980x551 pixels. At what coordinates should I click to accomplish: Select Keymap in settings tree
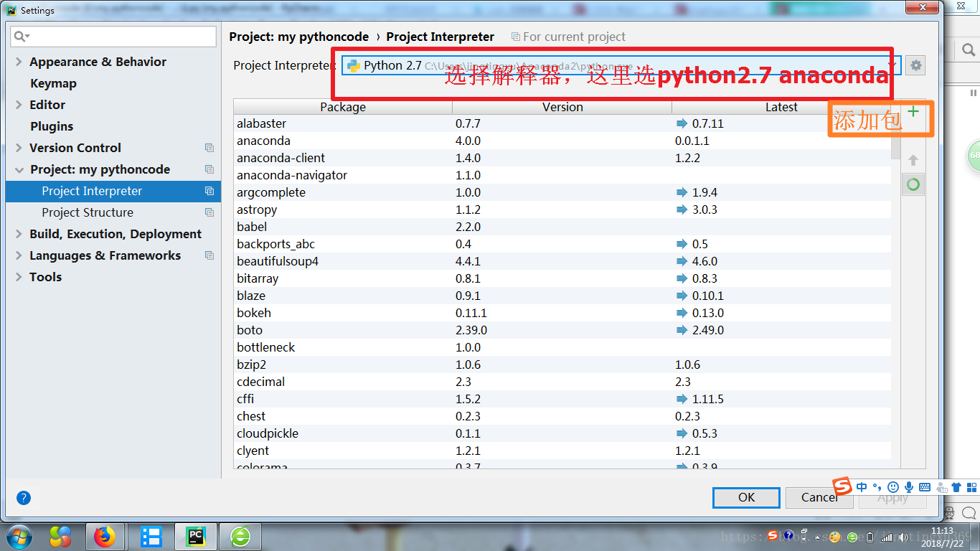[x=53, y=83]
